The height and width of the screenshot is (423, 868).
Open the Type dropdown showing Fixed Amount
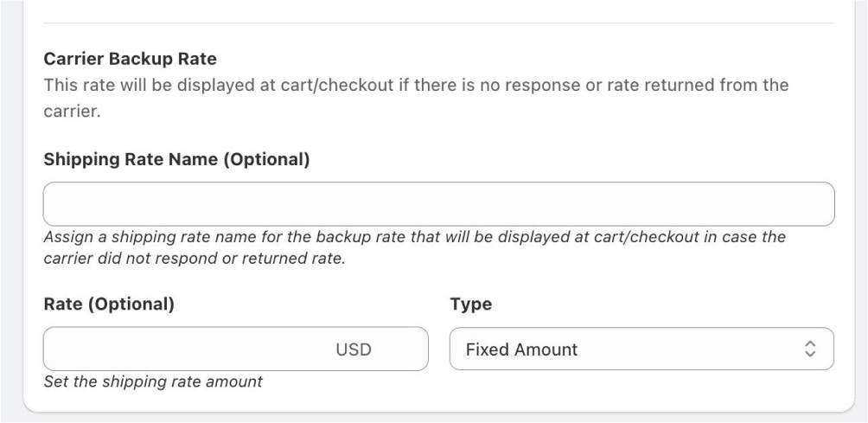tap(641, 349)
